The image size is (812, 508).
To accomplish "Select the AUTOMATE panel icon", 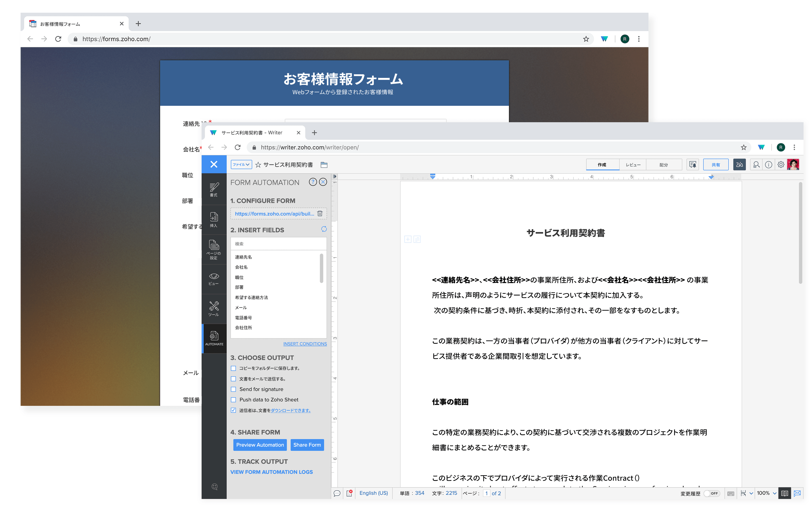I will 214,338.
